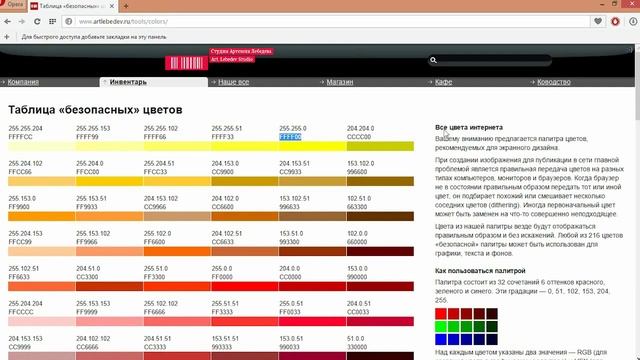Open the Opera menu button

(12, 4)
